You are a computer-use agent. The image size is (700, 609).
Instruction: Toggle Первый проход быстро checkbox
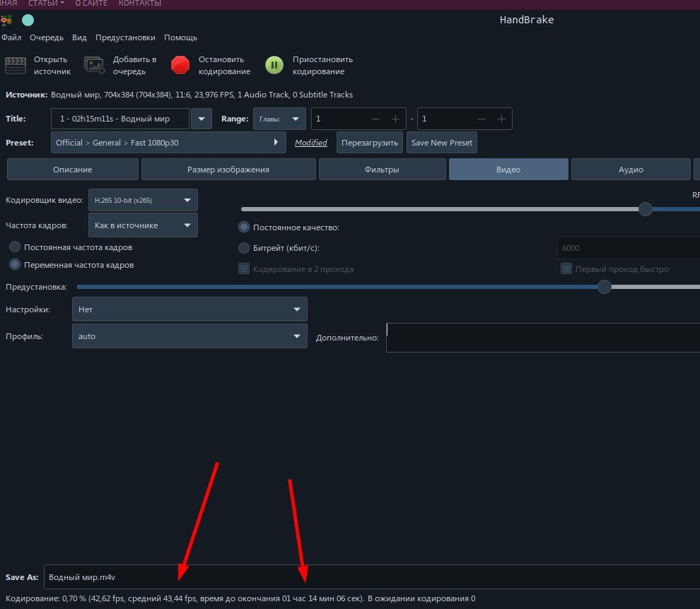pyautogui.click(x=566, y=268)
